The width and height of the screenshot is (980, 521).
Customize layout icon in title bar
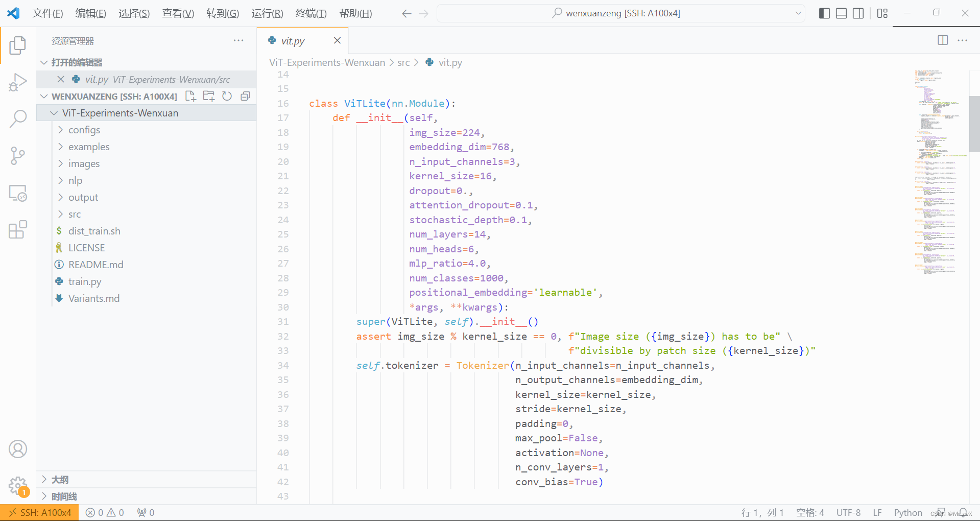[882, 13]
